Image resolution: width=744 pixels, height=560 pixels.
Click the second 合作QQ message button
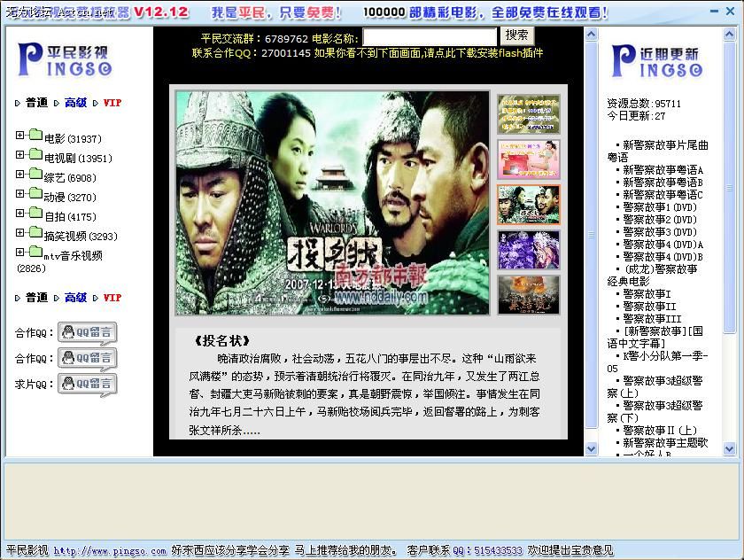[x=88, y=358]
